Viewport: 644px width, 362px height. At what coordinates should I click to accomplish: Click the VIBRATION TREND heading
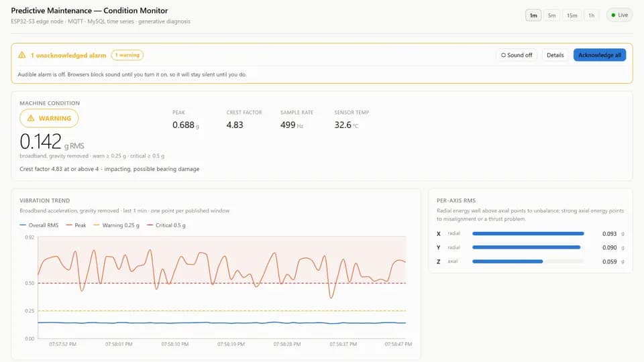(45, 200)
